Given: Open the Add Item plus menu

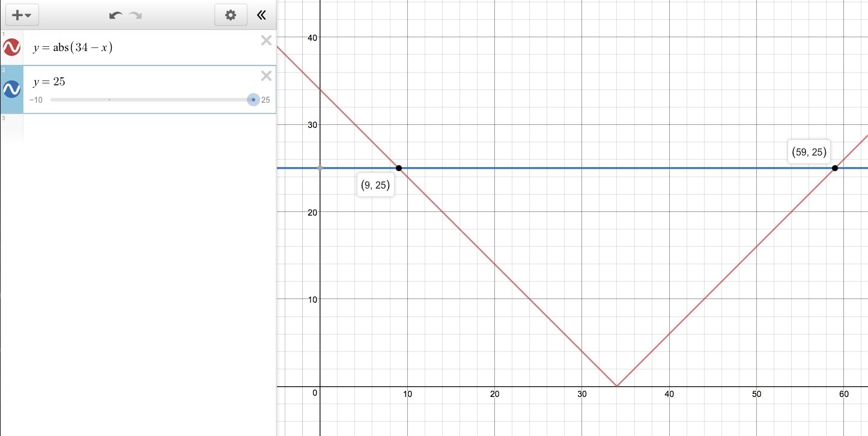Looking at the screenshot, I should (x=21, y=15).
